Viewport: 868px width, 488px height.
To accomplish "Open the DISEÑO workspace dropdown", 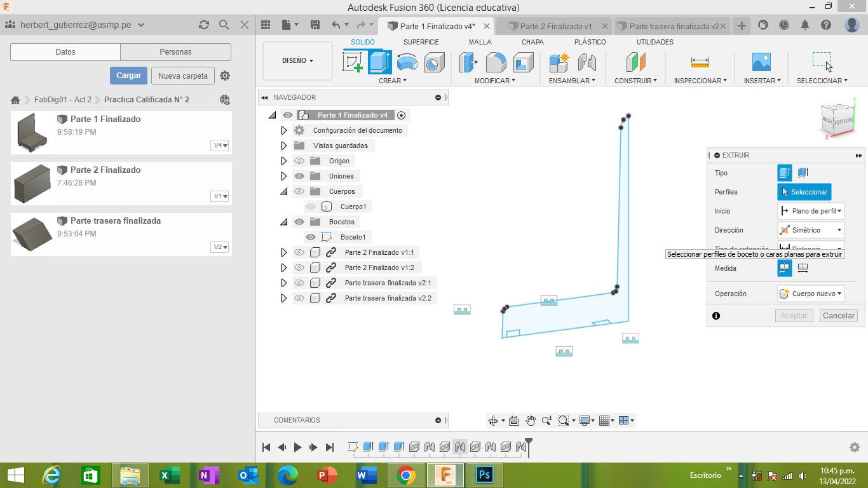I will tap(297, 61).
